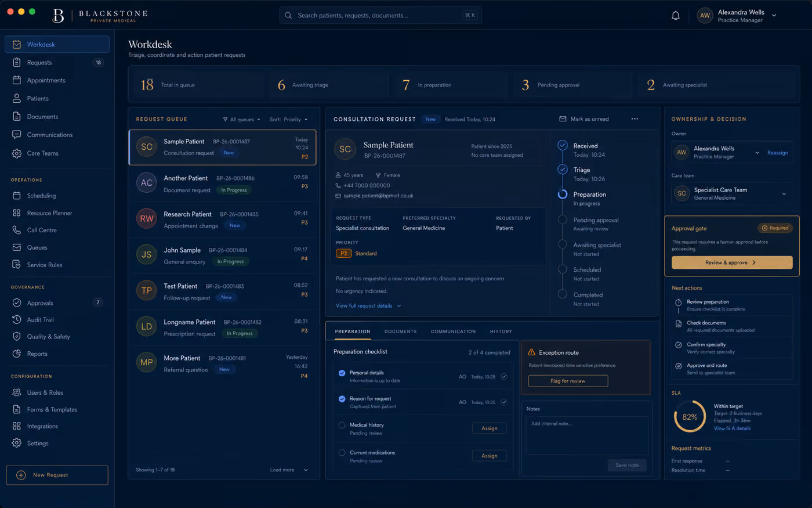Click the Reassign link
812x508 pixels.
777,153
